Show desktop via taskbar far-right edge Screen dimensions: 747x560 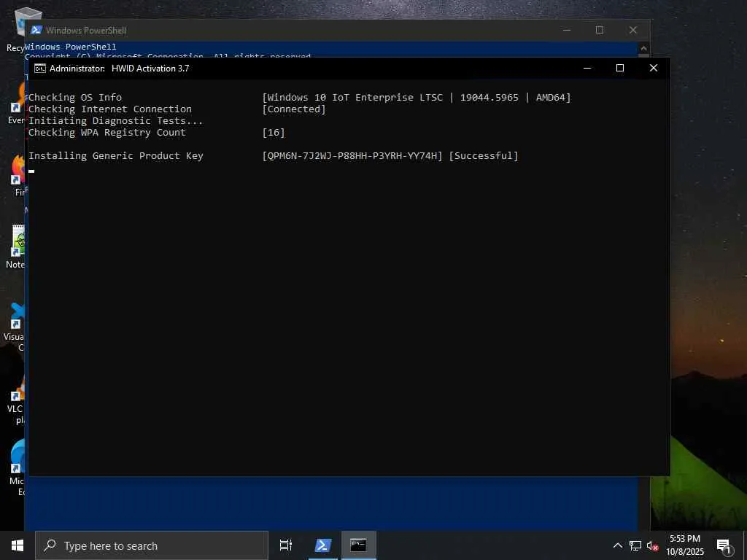pos(745,545)
